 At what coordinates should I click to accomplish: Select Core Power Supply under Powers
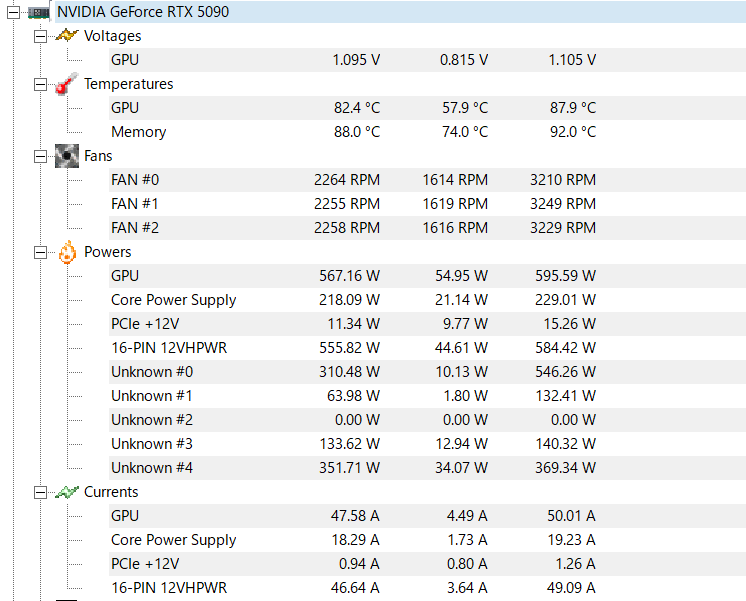[427, 300]
